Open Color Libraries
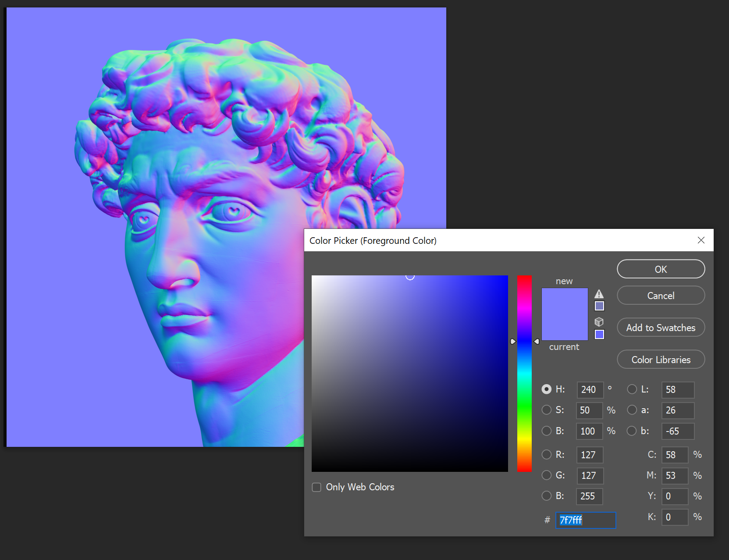The image size is (729, 560). 661,360
